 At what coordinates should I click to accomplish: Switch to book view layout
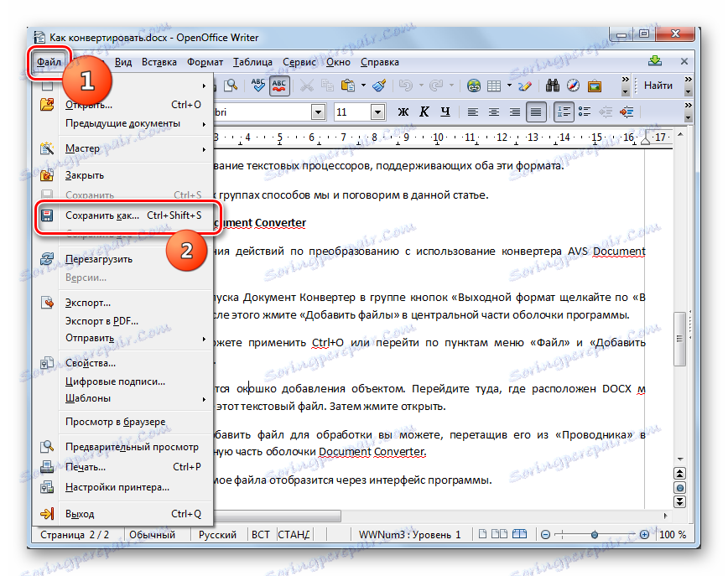(x=520, y=534)
